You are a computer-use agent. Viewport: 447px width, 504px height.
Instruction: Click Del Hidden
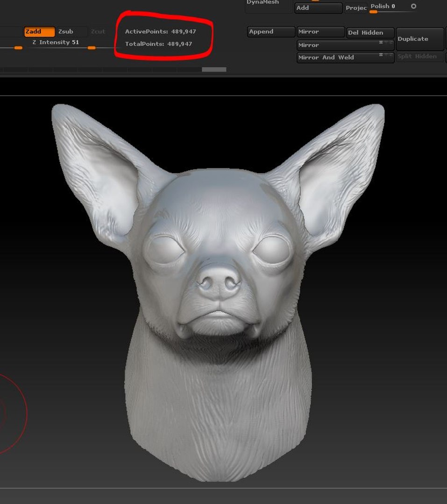click(x=370, y=33)
